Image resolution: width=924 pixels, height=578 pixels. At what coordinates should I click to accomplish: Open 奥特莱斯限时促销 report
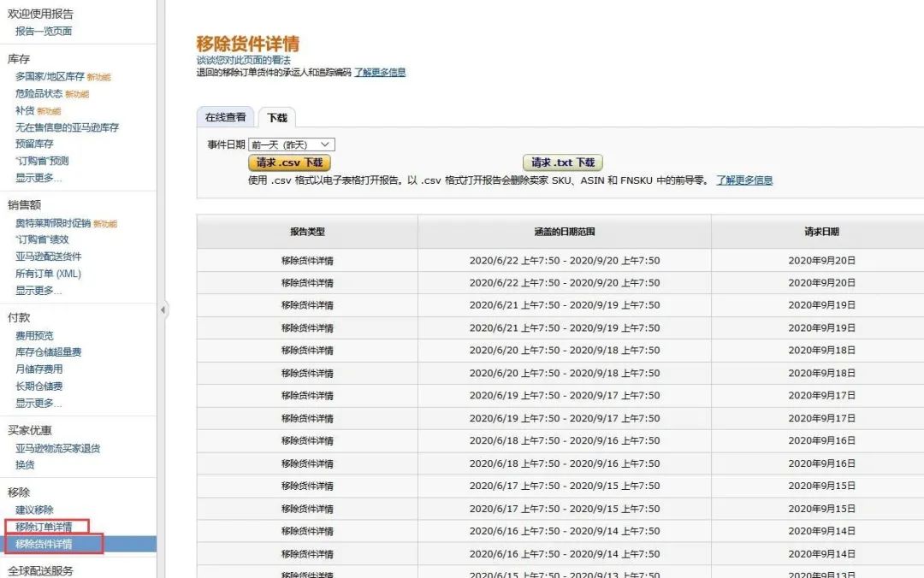(x=53, y=223)
